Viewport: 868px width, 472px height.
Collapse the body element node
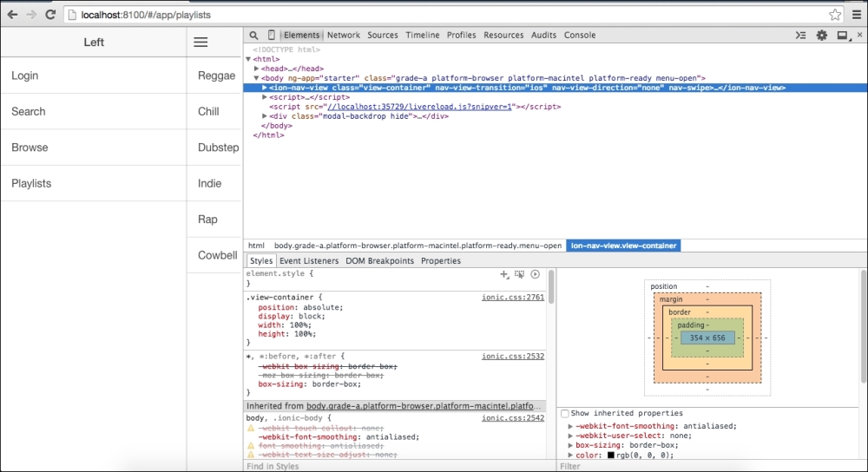257,78
